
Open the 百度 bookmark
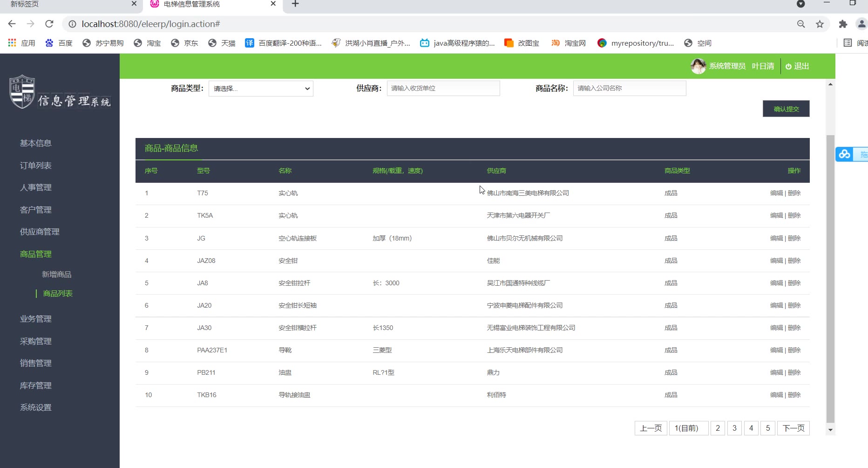click(x=59, y=43)
